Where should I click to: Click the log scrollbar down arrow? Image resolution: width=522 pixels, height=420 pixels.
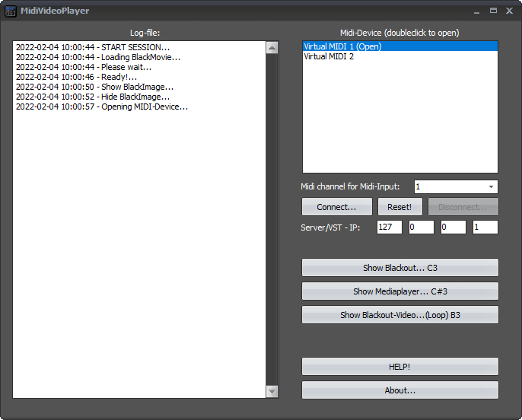pos(272,391)
